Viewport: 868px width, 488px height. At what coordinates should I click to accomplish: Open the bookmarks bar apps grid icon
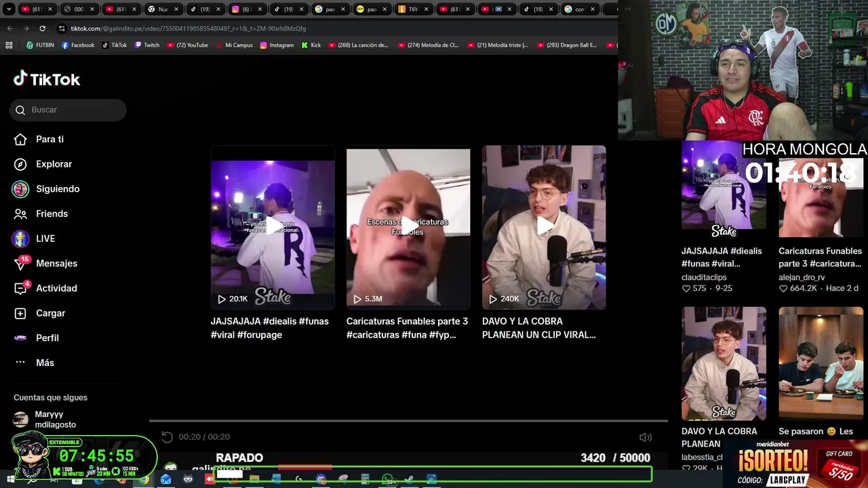(x=9, y=45)
